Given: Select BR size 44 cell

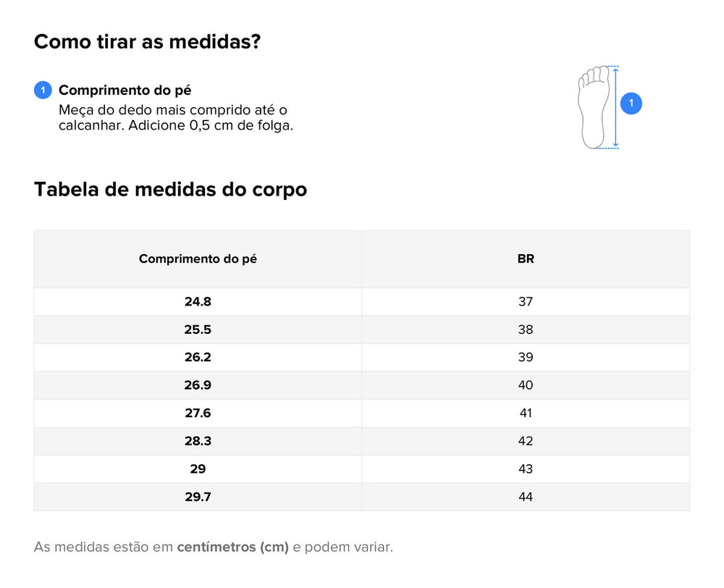Looking at the screenshot, I should tap(526, 497).
